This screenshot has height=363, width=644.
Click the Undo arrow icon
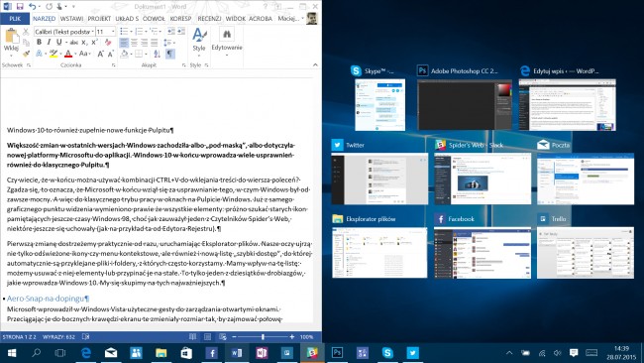point(32,6)
